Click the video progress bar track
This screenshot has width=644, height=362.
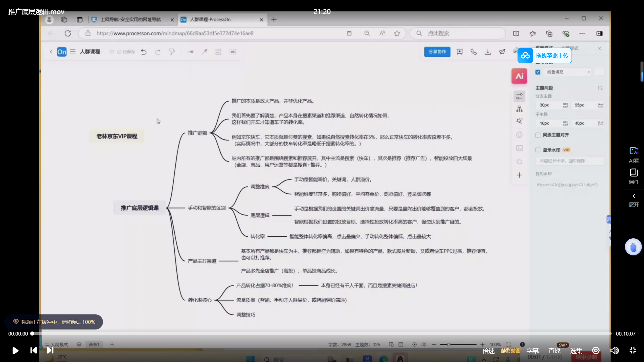click(x=322, y=334)
